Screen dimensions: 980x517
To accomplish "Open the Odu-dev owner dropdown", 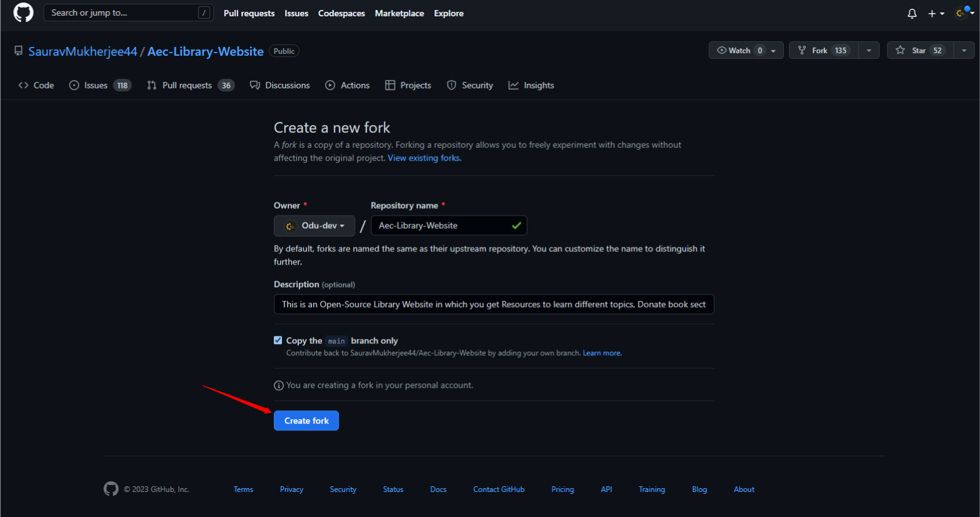I will pos(315,226).
